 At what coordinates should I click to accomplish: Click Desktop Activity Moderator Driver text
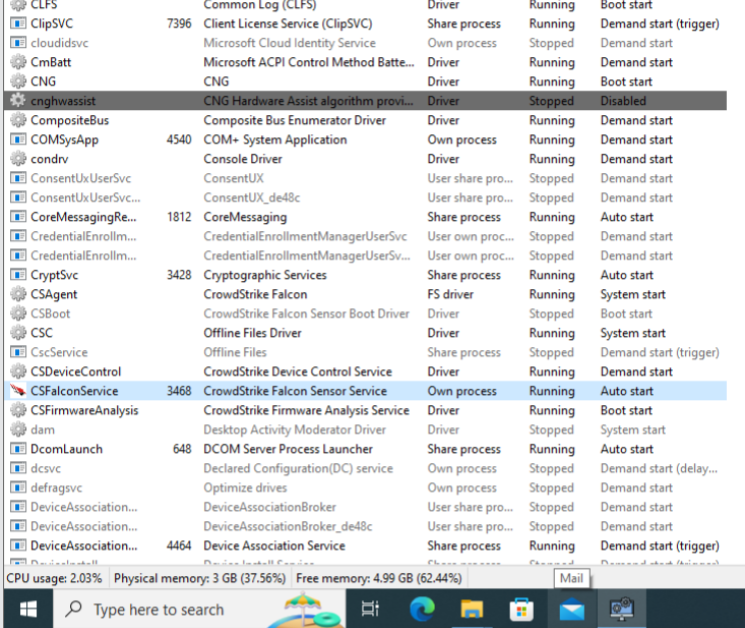pyautogui.click(x=295, y=429)
